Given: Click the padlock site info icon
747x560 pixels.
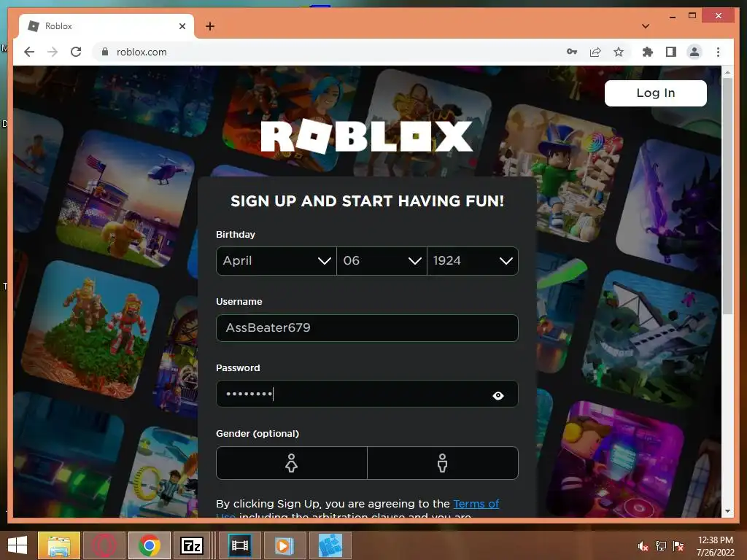Looking at the screenshot, I should pyautogui.click(x=105, y=52).
